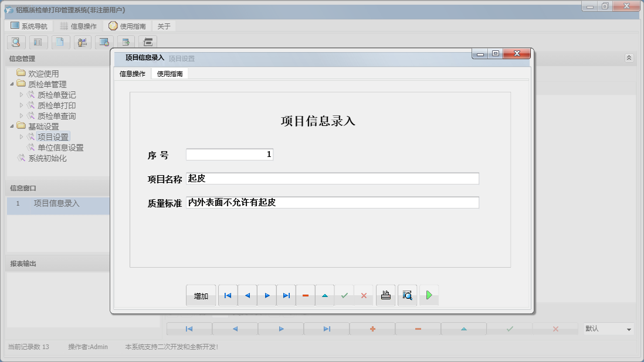Jump to first record with the skip-back arrow
The image size is (644, 362).
coord(228,295)
